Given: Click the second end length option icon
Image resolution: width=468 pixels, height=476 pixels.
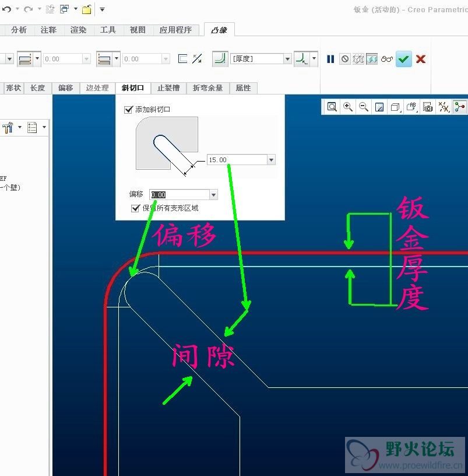Looking at the screenshot, I should point(104,58).
